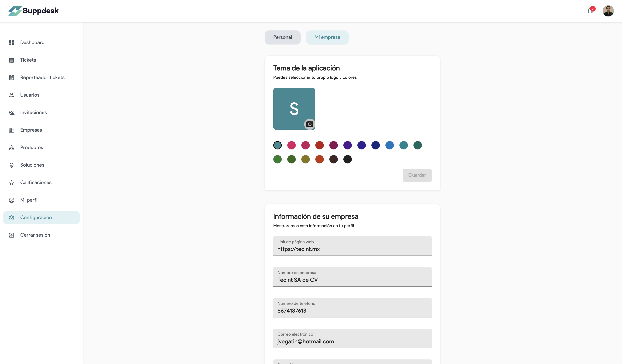Image resolution: width=623 pixels, height=364 pixels.
Task: Click the camera icon on the logo preview
Action: [x=310, y=124]
